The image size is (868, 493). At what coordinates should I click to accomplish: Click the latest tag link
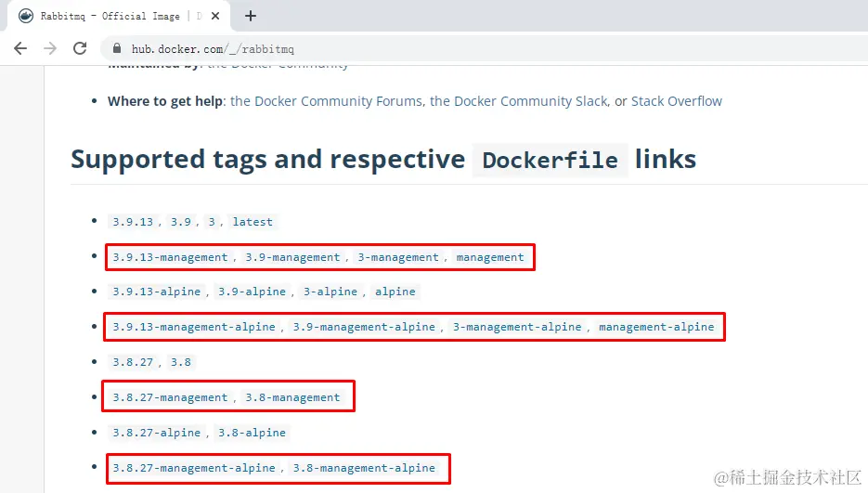253,222
